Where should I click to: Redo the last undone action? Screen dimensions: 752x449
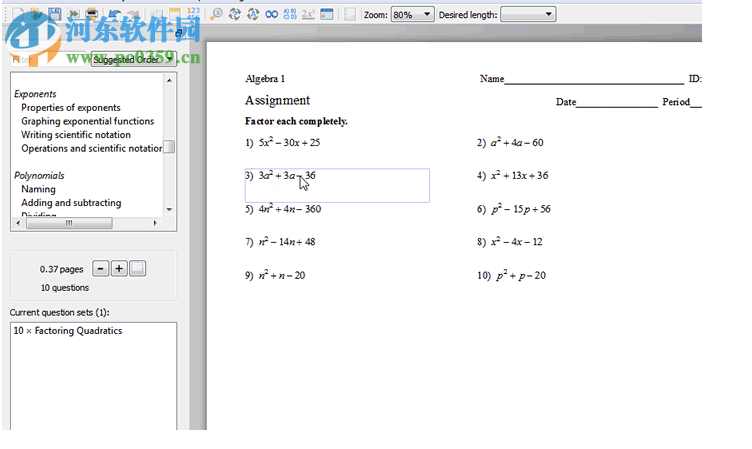(x=133, y=14)
